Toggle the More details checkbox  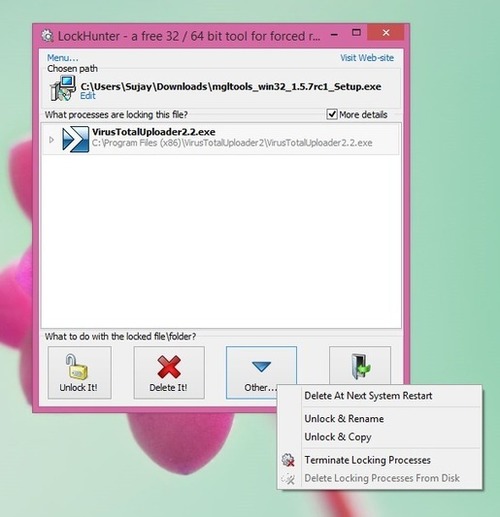[x=332, y=114]
